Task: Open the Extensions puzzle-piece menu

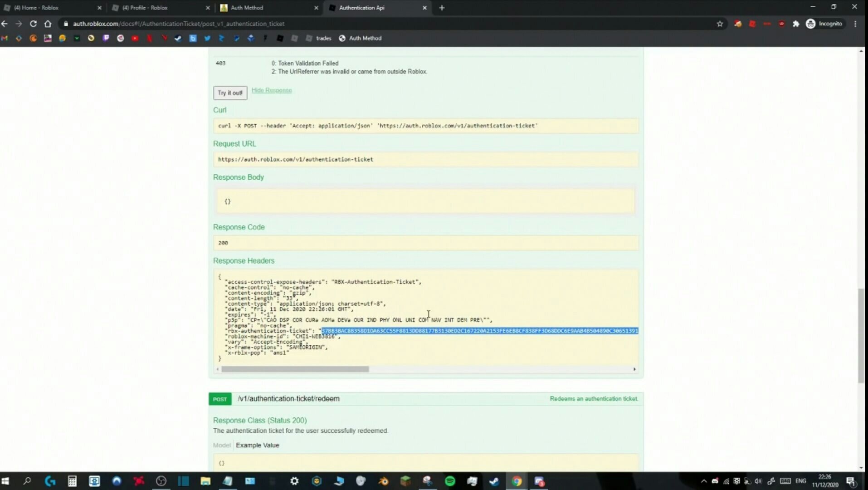Action: point(796,24)
